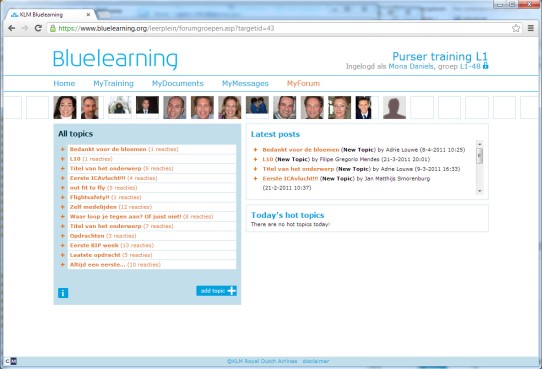Screen dimensions: 542x369
Task: Click the plus icon beside 'not fit to fly'
Action: click(x=63, y=188)
